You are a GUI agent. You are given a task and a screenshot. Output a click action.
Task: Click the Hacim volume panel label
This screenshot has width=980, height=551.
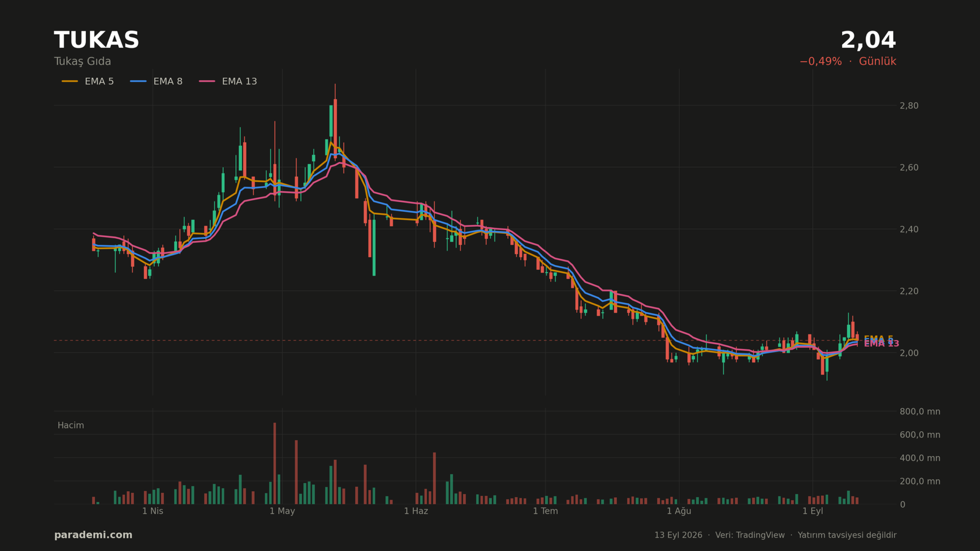click(70, 425)
